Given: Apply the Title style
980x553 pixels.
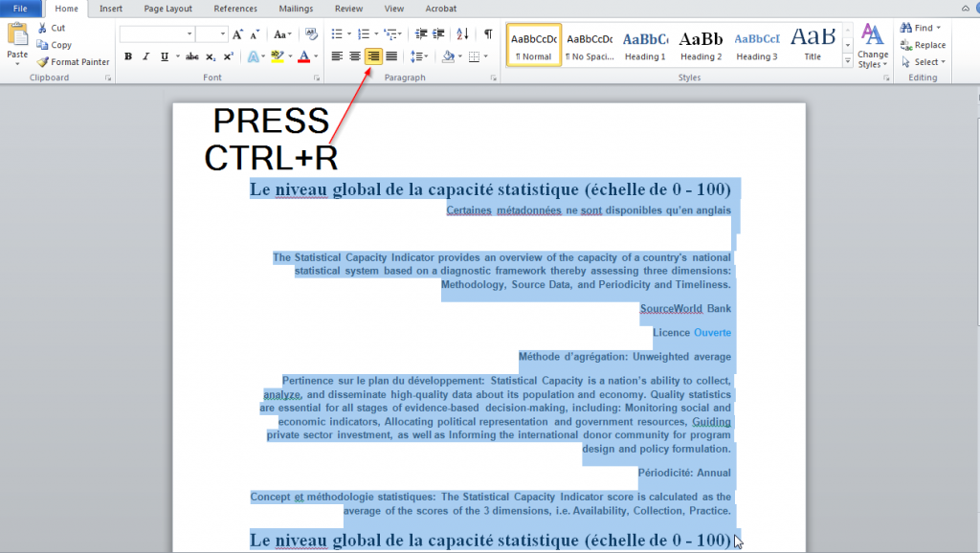Looking at the screenshot, I should point(813,45).
